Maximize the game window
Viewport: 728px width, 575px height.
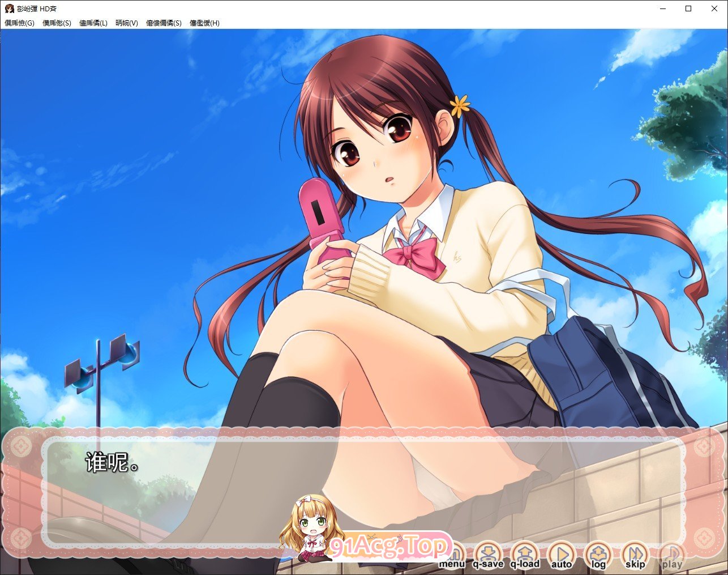click(688, 8)
